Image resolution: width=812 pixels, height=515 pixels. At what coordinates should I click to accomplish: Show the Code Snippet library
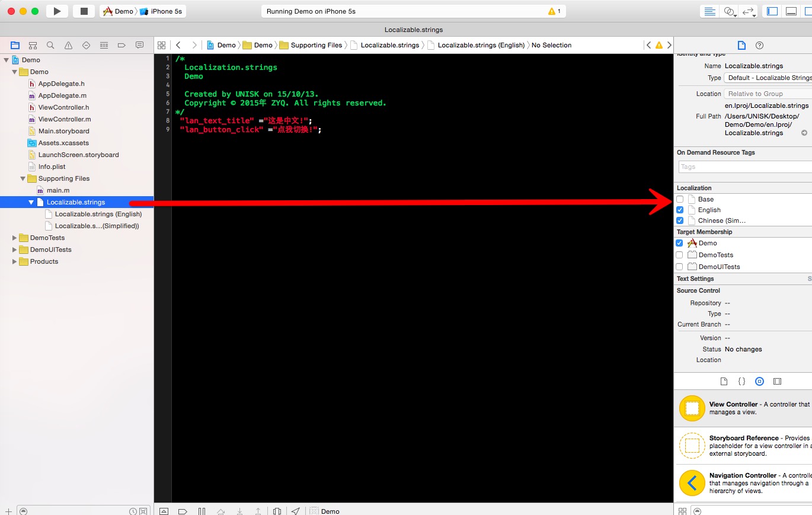741,382
